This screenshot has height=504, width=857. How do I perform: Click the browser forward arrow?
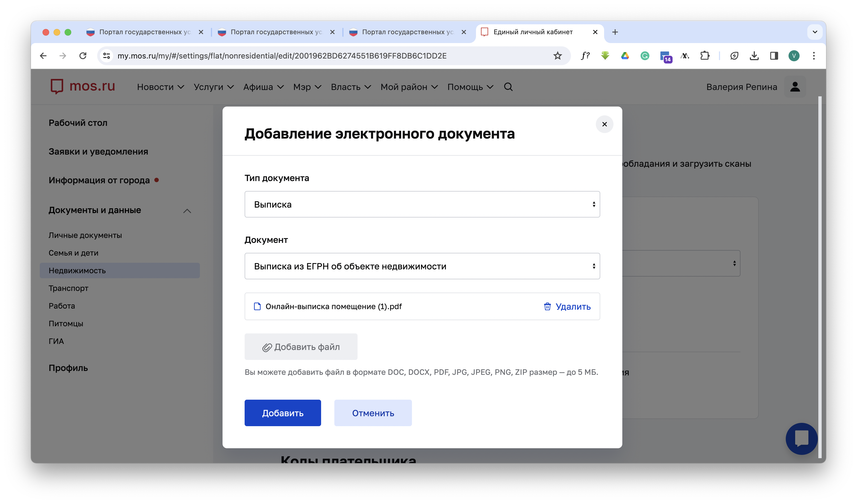pyautogui.click(x=63, y=56)
